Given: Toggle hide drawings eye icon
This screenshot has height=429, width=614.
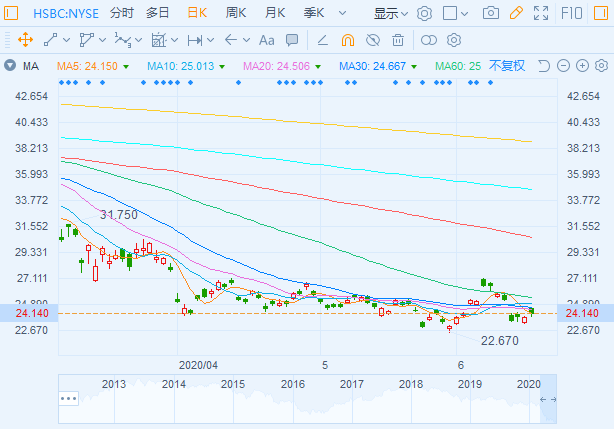Looking at the screenshot, I should point(372,40).
